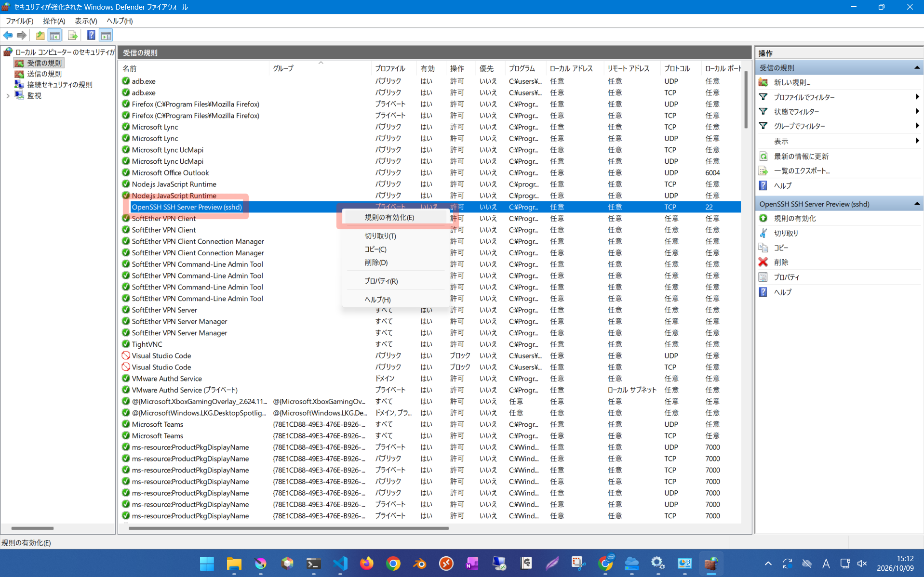Click the vertical scrollbar of the rules list

[x=746, y=99]
